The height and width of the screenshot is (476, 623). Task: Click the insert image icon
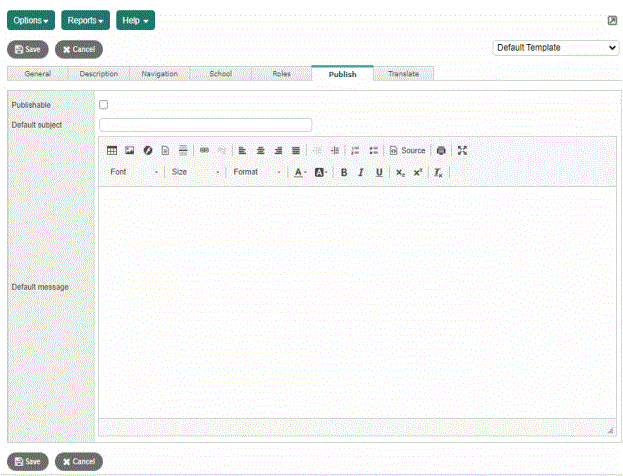[x=129, y=151]
